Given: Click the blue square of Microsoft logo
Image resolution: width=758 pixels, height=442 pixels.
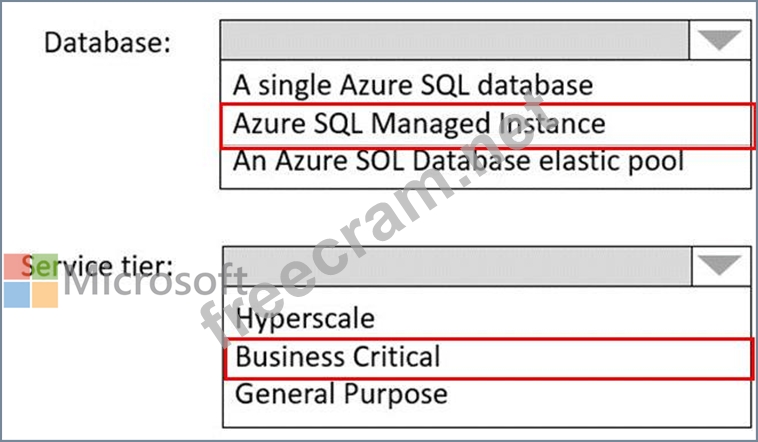Looking at the screenshot, I should coord(17,294).
